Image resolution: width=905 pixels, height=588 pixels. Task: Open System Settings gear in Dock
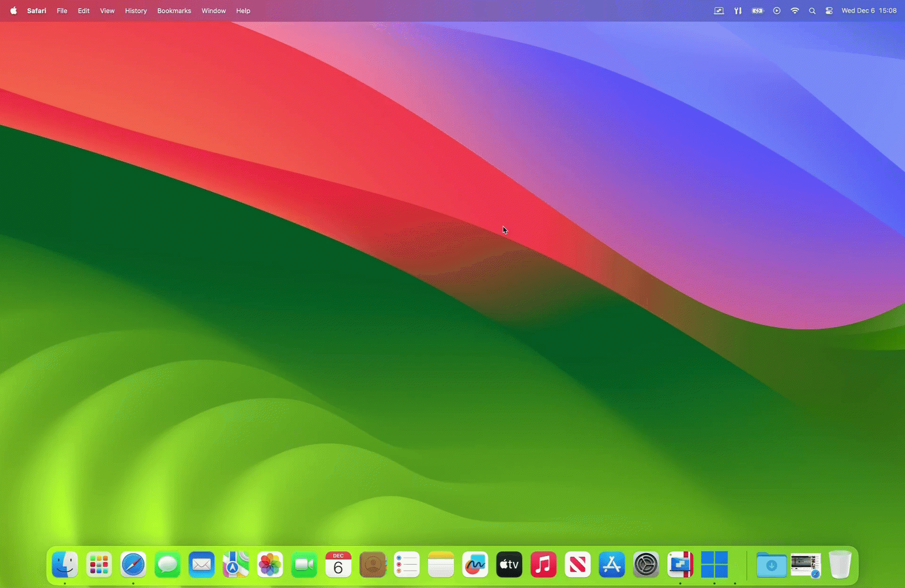coord(646,565)
